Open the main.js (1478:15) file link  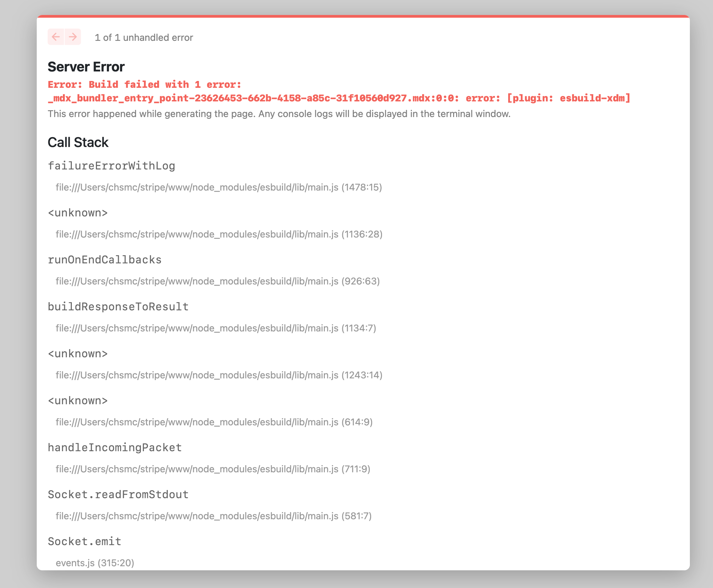pyautogui.click(x=219, y=187)
